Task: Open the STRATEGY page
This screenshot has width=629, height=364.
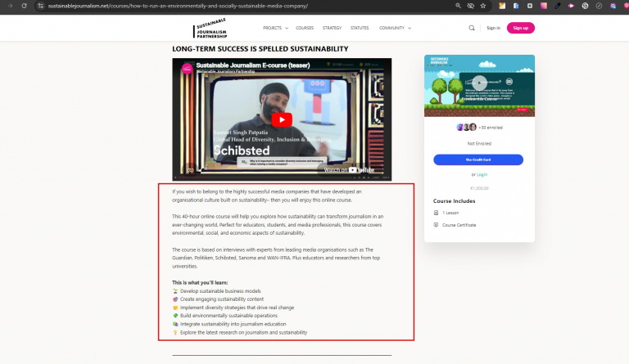Action: point(332,28)
